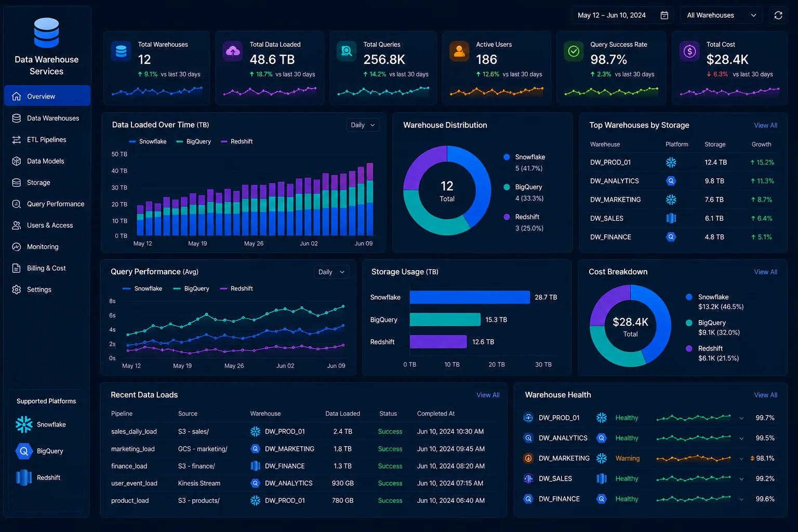Select Overview in the sidebar

(x=47, y=96)
